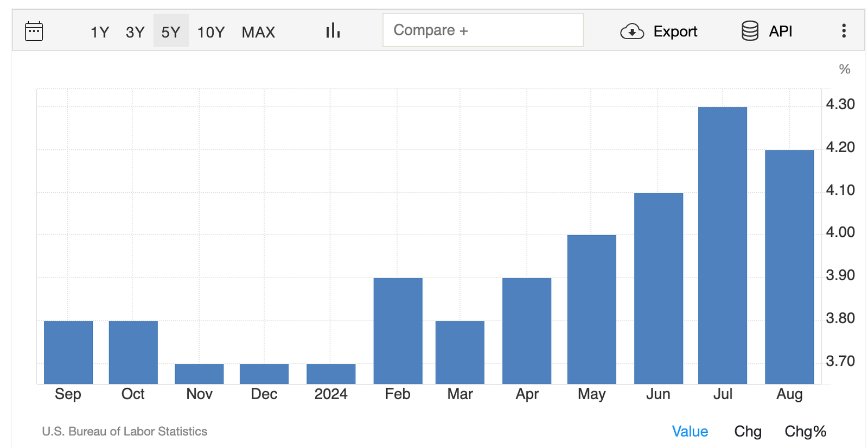The height and width of the screenshot is (448, 868).
Task: Open the chart type bar icon
Action: 333,31
